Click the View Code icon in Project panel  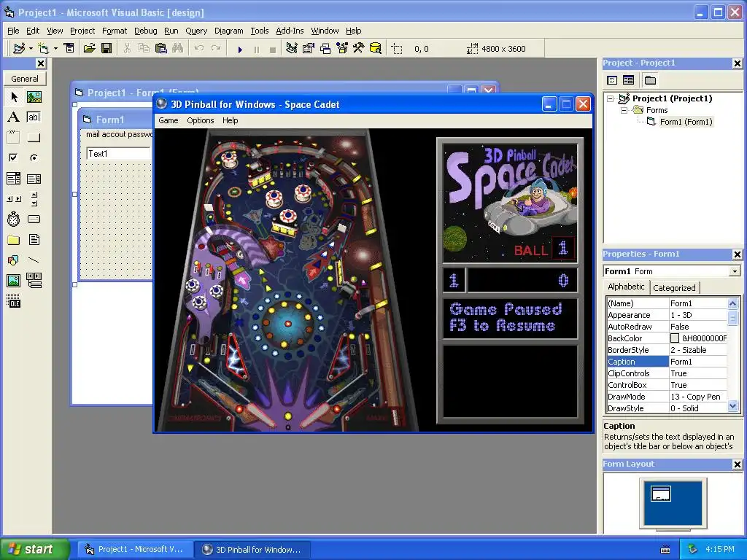(612, 80)
